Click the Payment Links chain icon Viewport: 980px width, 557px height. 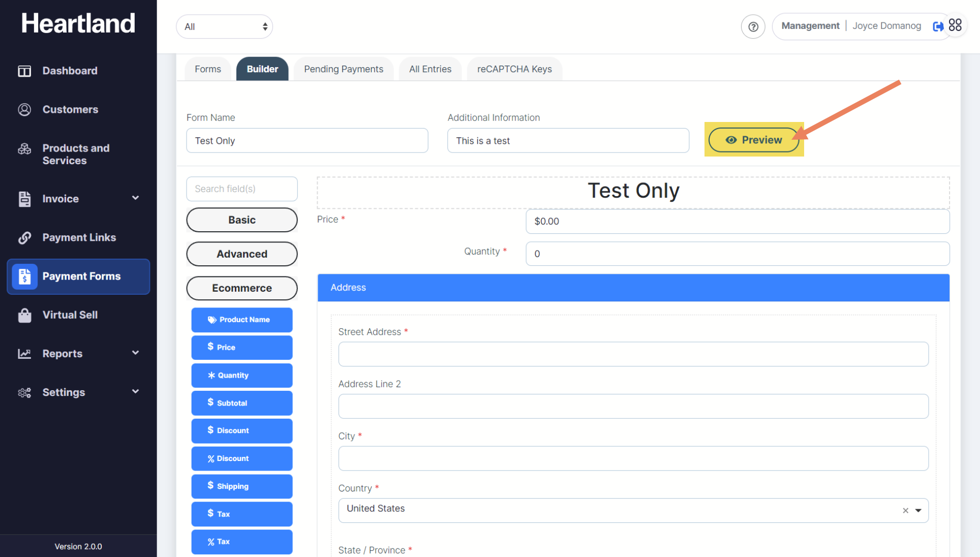tap(24, 238)
